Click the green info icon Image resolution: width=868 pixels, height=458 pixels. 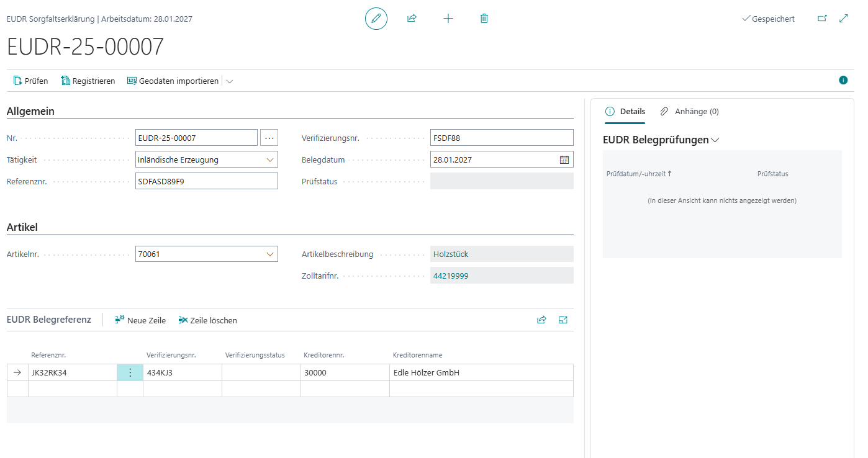(843, 80)
